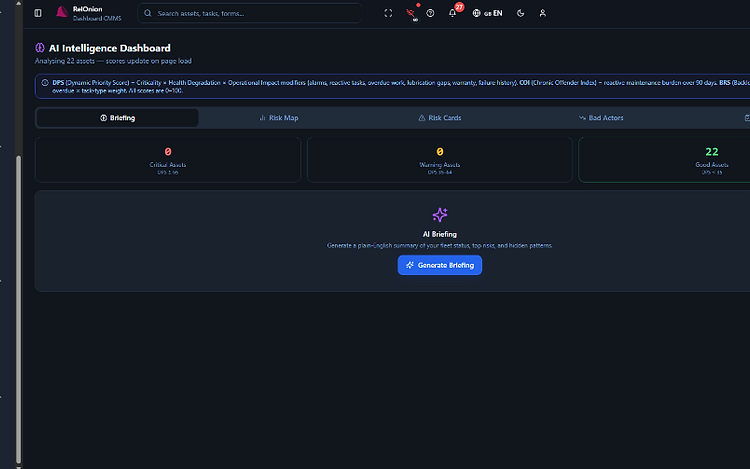Image resolution: width=750 pixels, height=469 pixels.
Task: Click the vertical scrollbar on left pane
Action: pyautogui.click(x=18, y=308)
